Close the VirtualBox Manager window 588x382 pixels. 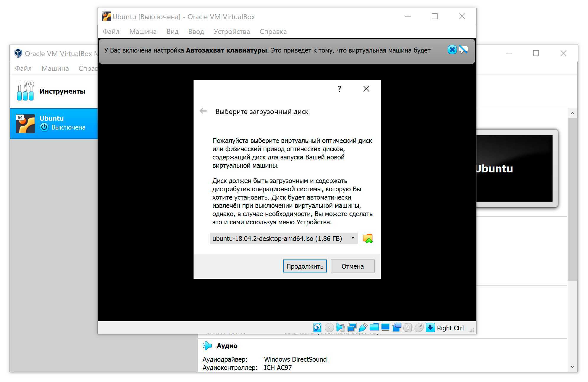point(563,53)
